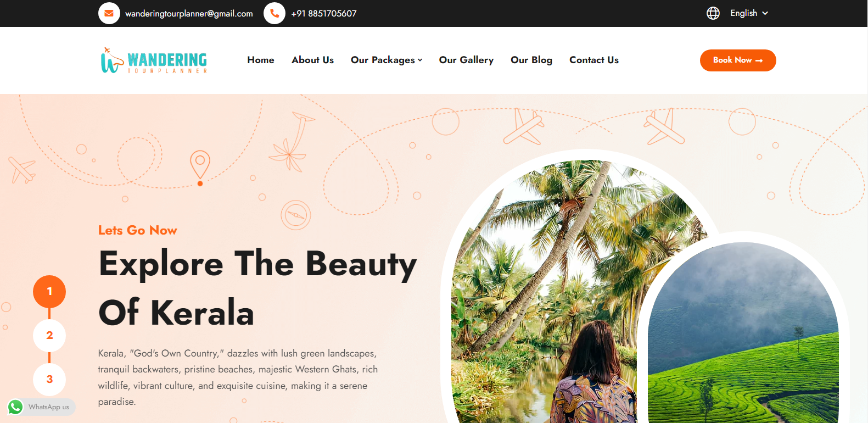Image resolution: width=868 pixels, height=423 pixels.
Task: Click the chevron beside English
Action: click(765, 13)
